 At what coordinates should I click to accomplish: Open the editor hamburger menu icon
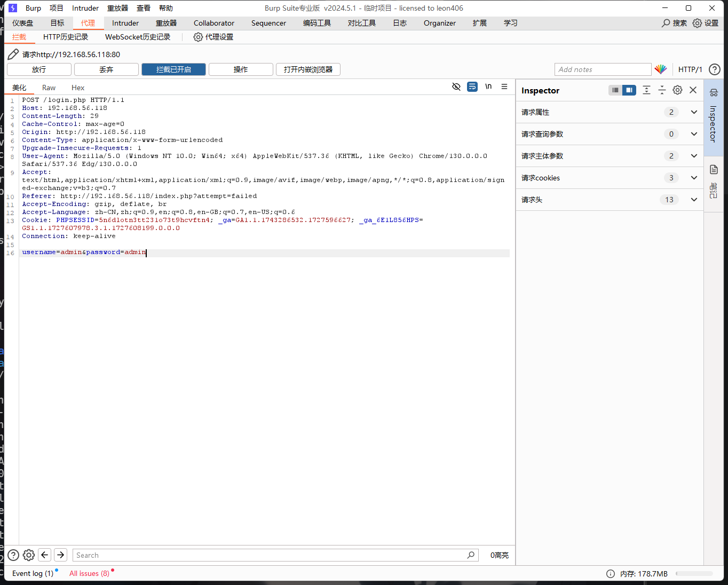tap(504, 86)
